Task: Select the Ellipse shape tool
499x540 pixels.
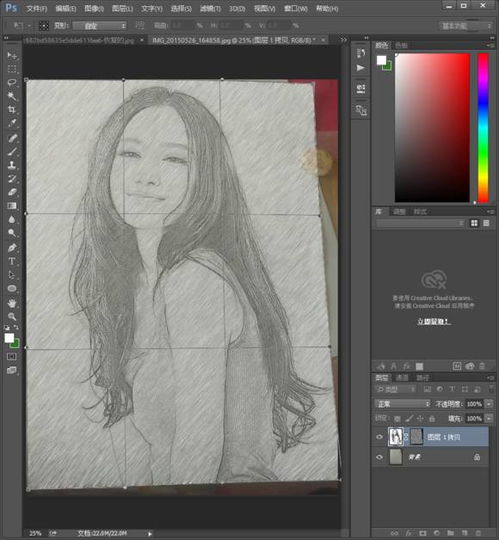Action: pos(12,289)
